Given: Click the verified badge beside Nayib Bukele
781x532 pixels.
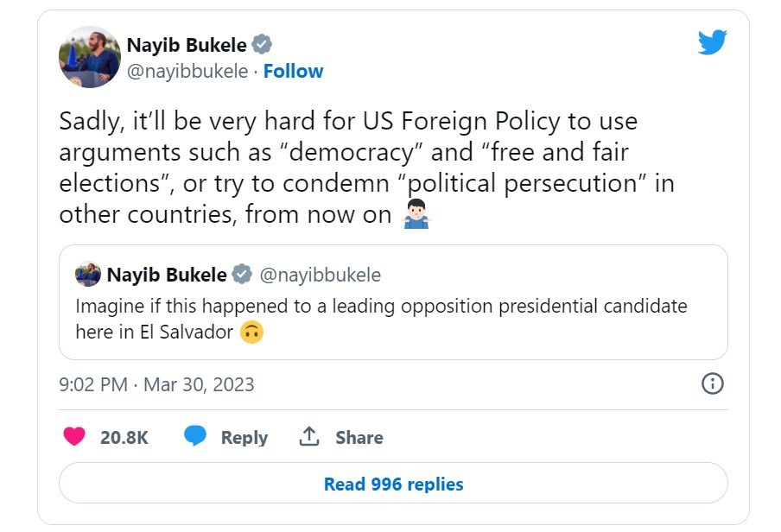Looking at the screenshot, I should (x=262, y=45).
